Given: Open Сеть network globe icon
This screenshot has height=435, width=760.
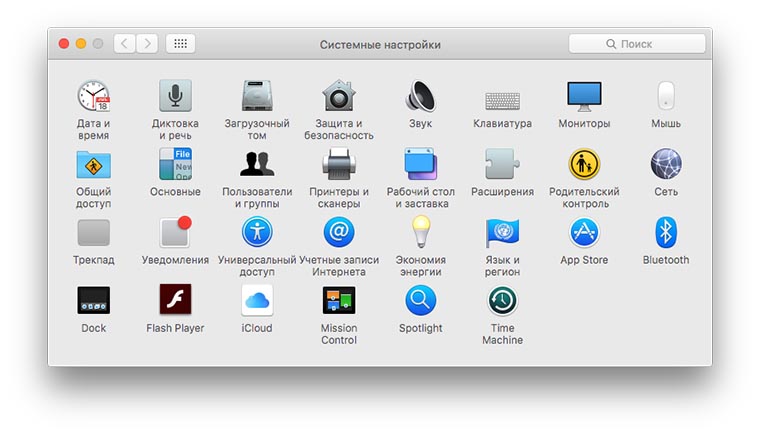Looking at the screenshot, I should 665,164.
